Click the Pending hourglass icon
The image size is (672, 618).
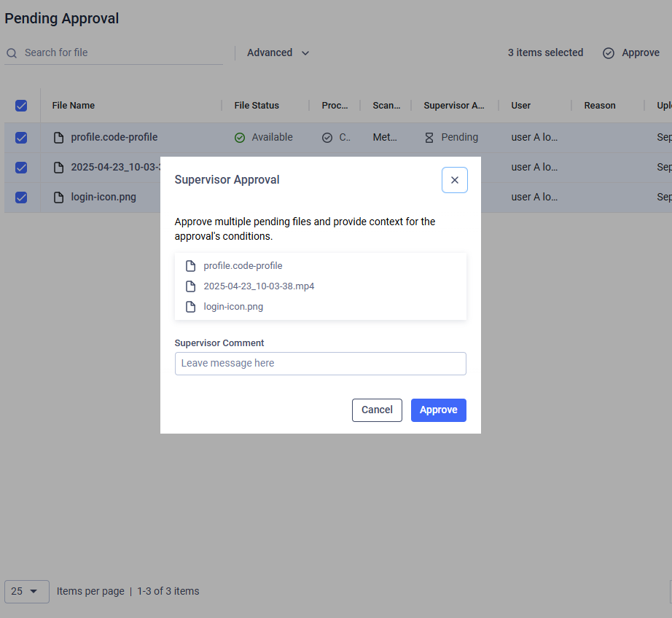429,138
